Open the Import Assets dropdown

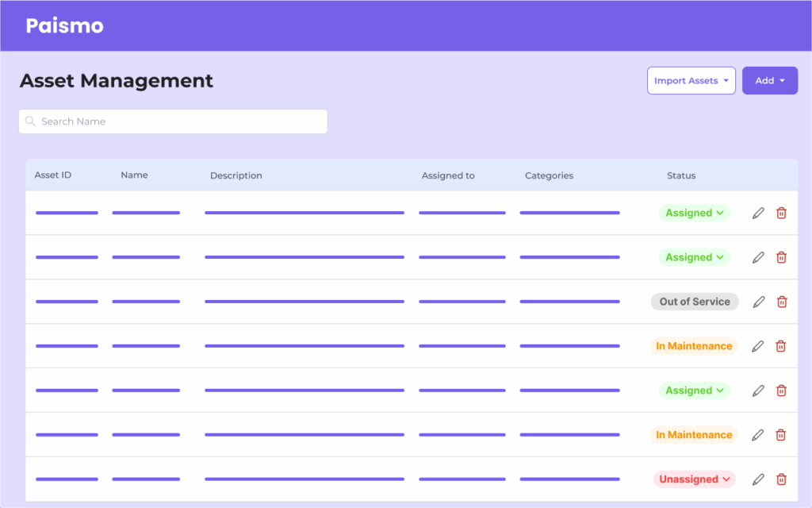pos(691,80)
